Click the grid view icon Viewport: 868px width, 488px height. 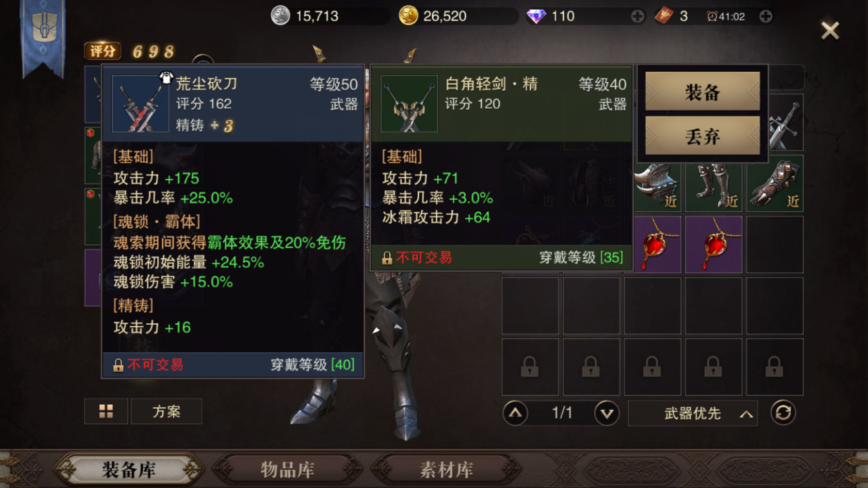point(106,411)
